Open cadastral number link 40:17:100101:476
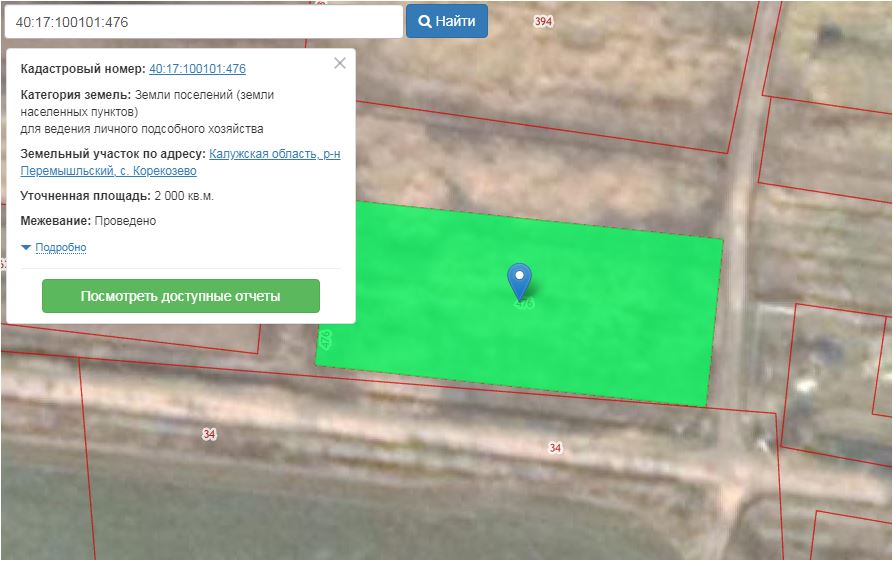893x561 pixels. tap(198, 69)
